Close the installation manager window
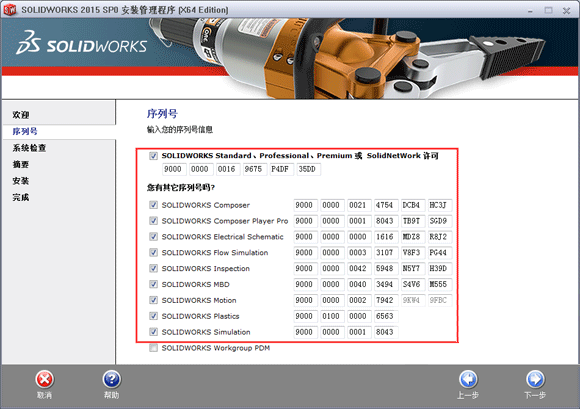The image size is (580, 409). pyautogui.click(x=566, y=11)
